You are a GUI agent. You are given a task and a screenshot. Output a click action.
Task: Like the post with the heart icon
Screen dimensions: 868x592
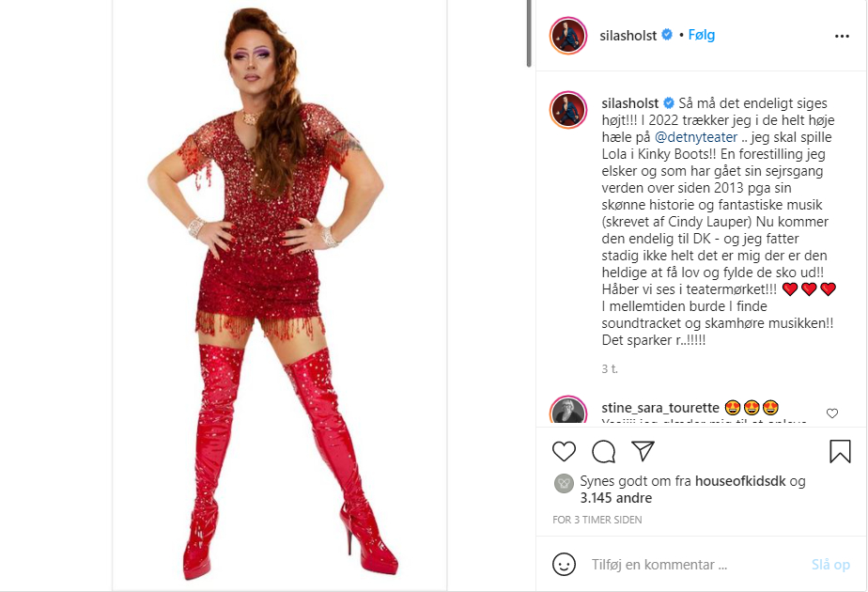click(564, 451)
